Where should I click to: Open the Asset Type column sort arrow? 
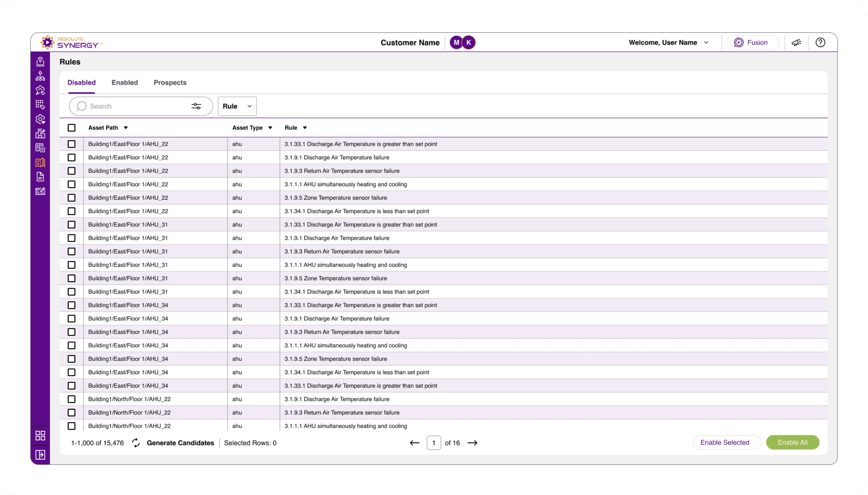270,128
